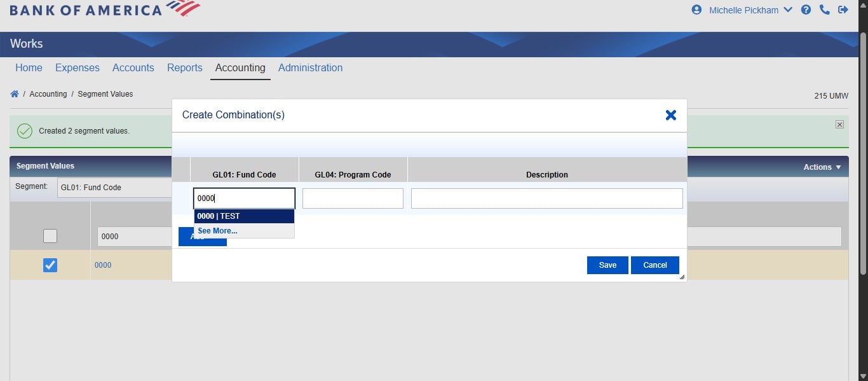The width and height of the screenshot is (868, 381).
Task: Cancel the Create Combination(s) dialog
Action: (655, 265)
